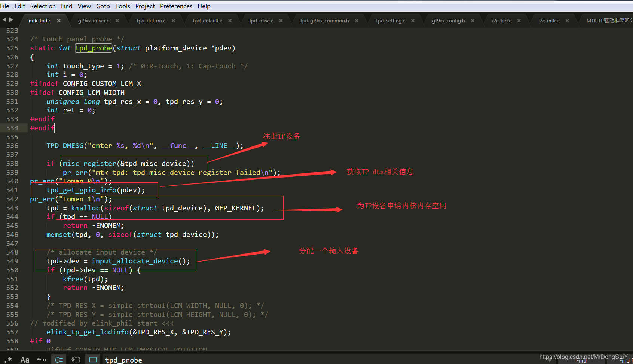The image size is (633, 364).
Task: Click CONFIG_LCM_WIDTH on line 530
Action: [x=92, y=92]
